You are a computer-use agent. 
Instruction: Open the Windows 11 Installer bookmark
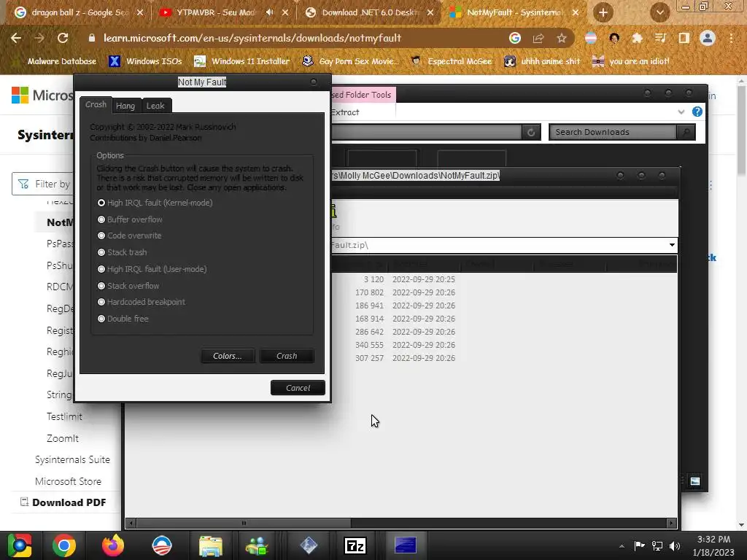242,61
